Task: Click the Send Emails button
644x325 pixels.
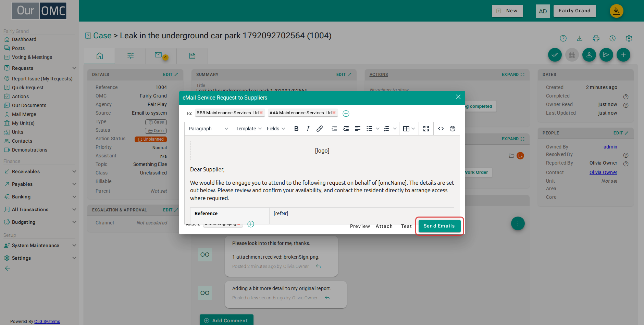Action: click(x=439, y=226)
